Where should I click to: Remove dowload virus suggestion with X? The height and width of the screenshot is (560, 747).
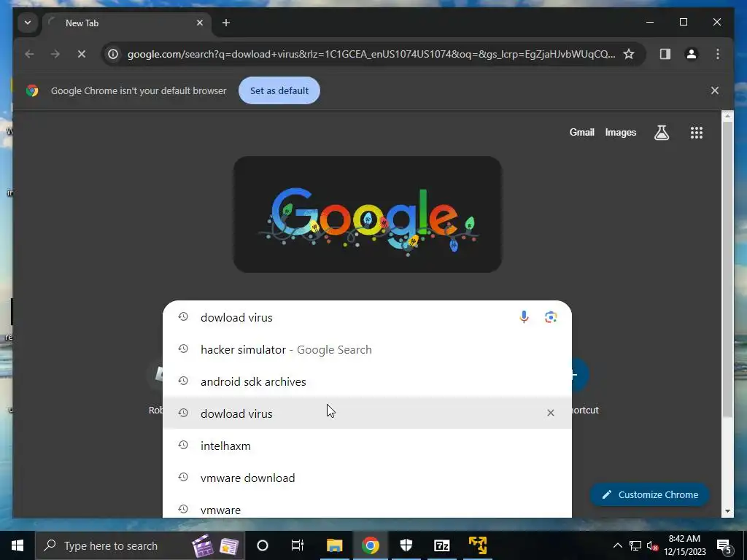[x=551, y=413]
